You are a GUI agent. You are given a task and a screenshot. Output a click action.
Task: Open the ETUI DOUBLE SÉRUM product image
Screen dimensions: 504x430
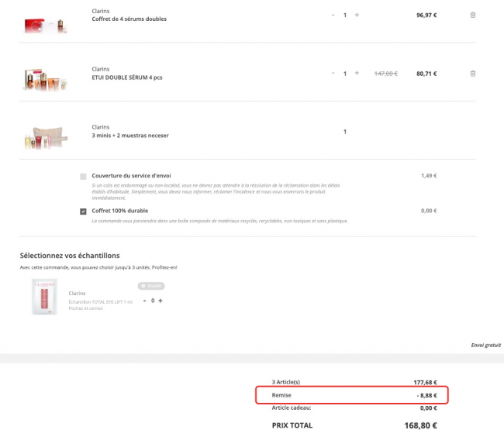(47, 77)
